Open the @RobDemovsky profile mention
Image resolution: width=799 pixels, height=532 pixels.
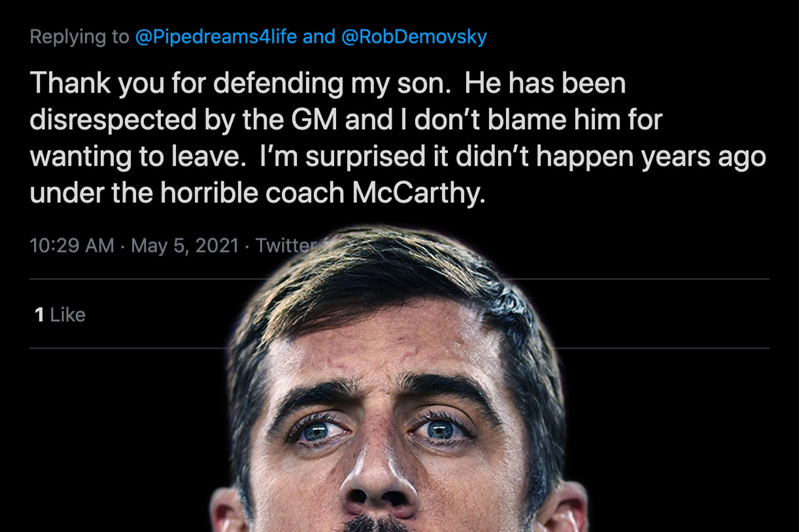[x=413, y=37]
